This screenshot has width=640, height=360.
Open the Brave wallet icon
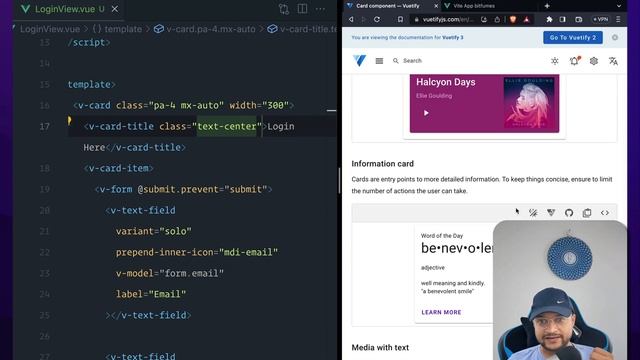tap(578, 19)
